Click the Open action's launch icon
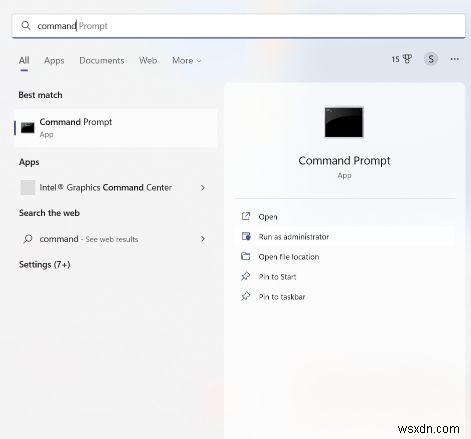This screenshot has height=439, width=471. (x=246, y=216)
